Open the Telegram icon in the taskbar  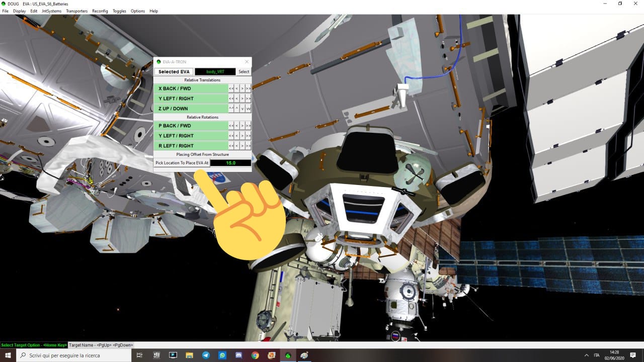coord(206,355)
